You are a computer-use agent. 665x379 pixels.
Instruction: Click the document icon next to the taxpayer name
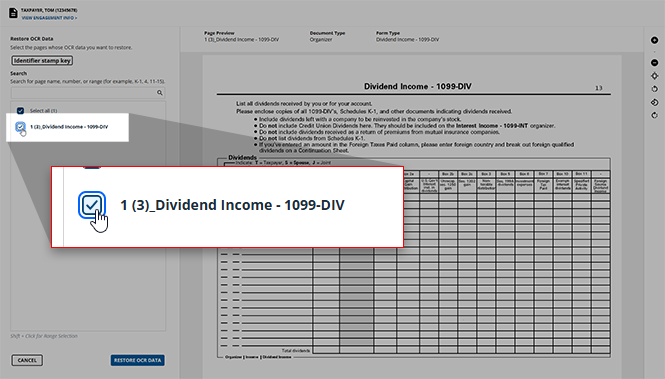tap(13, 13)
